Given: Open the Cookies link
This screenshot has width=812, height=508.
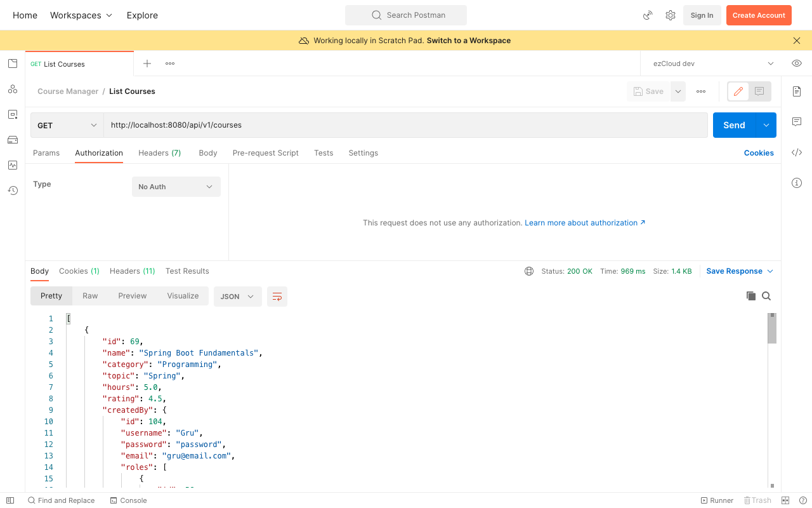Looking at the screenshot, I should pyautogui.click(x=759, y=153).
